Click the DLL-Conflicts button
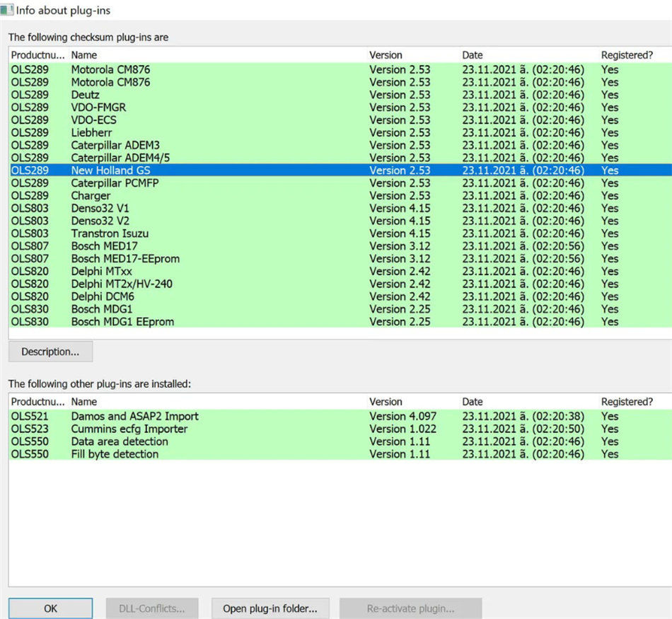Viewport: 672px width, 619px height. click(x=151, y=608)
